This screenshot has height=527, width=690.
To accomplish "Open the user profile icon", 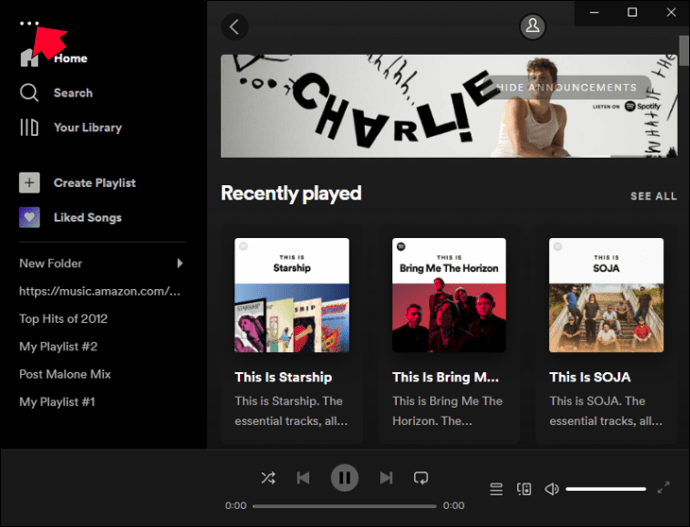I will point(532,26).
